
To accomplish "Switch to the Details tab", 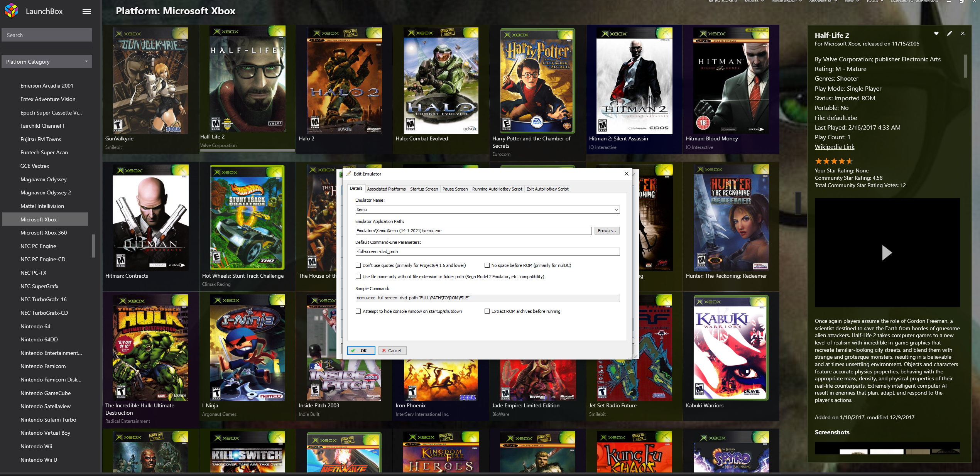I will coord(356,189).
